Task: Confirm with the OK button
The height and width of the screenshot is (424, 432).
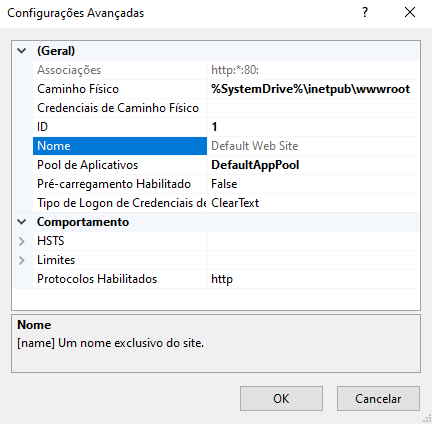Action: (281, 398)
